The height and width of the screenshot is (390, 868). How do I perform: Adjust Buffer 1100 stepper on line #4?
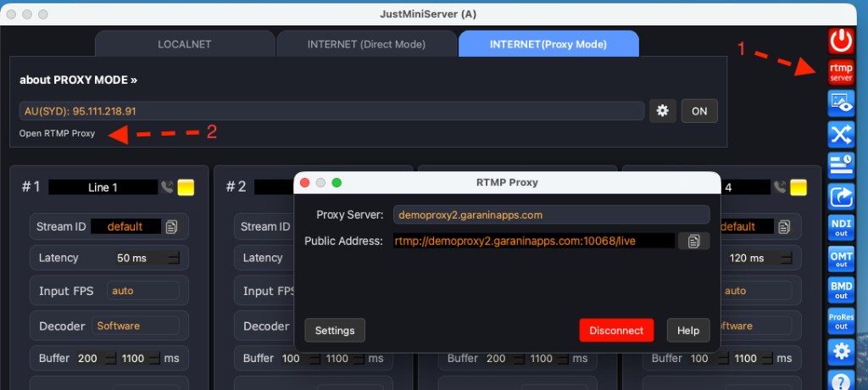[x=766, y=359]
